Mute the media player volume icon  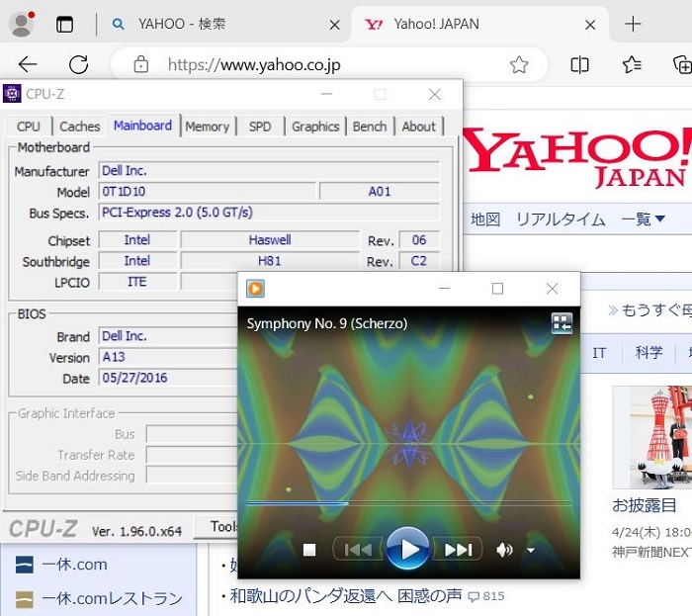pyautogui.click(x=504, y=550)
